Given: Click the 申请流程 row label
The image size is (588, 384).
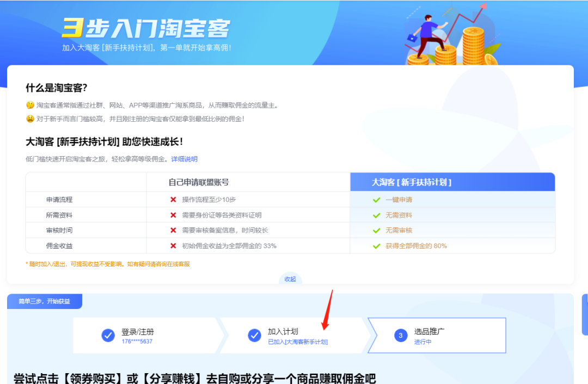Looking at the screenshot, I should click(x=59, y=200).
